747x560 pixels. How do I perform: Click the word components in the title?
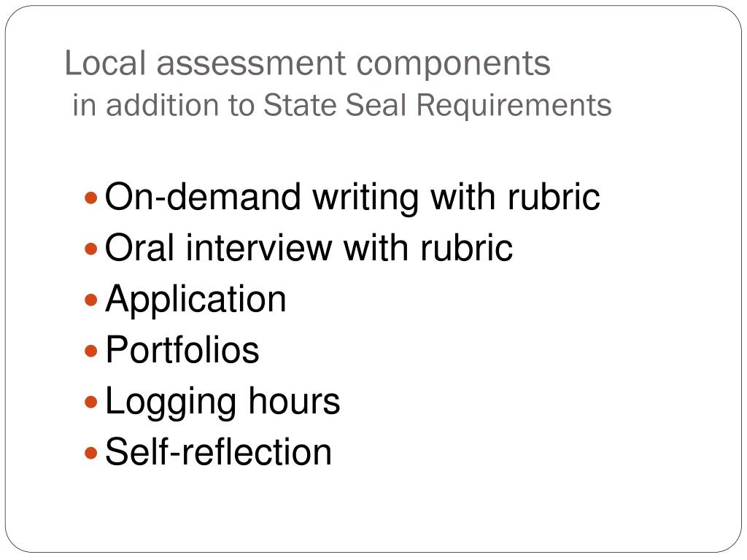pos(454,65)
